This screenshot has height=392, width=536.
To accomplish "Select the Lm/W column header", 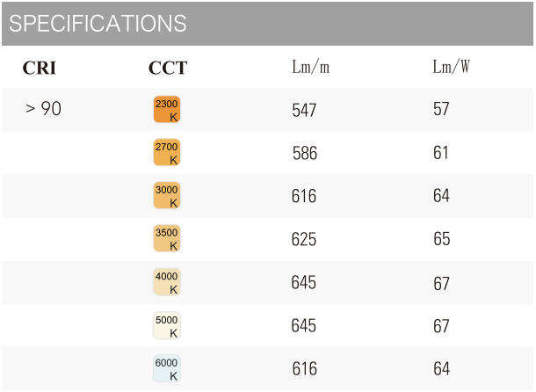I will 451,68.
